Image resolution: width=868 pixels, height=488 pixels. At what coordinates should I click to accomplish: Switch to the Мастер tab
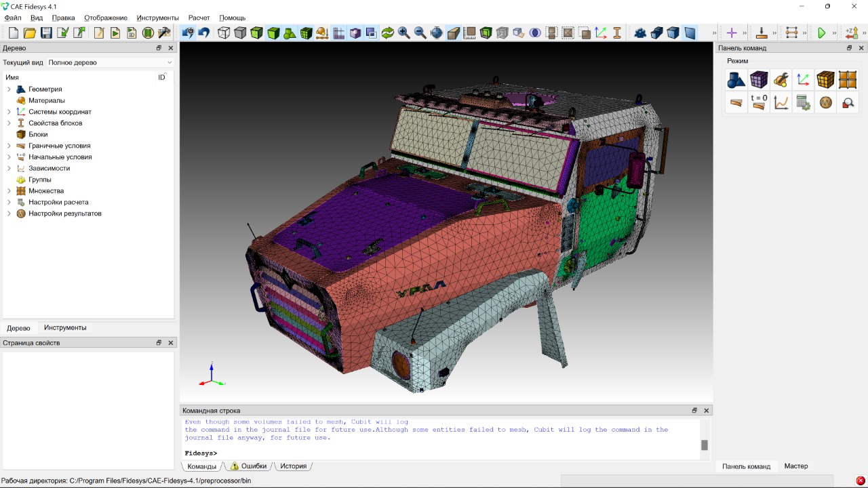(x=795, y=466)
